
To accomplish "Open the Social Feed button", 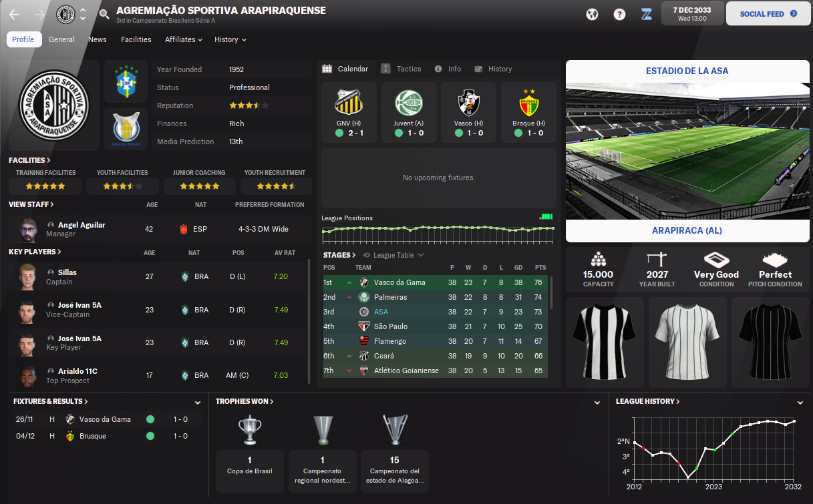I will (x=767, y=14).
